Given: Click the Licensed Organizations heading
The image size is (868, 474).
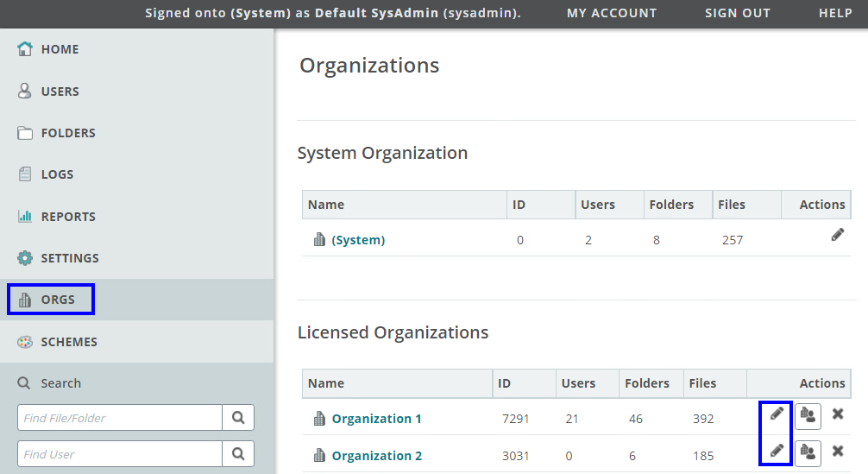Looking at the screenshot, I should pyautogui.click(x=393, y=332).
